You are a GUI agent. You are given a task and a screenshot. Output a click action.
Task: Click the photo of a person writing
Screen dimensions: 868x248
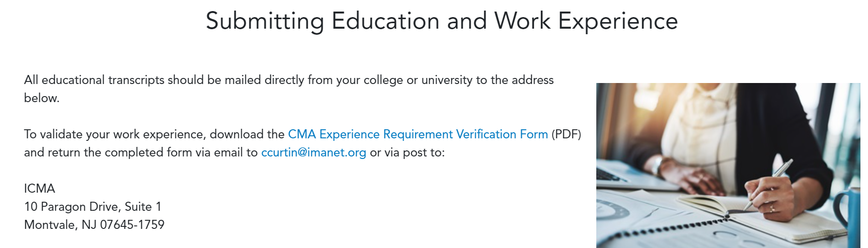tap(728, 166)
